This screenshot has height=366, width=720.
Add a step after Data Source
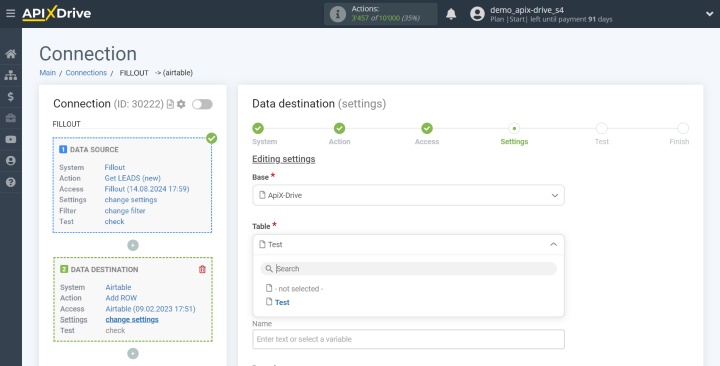(133, 245)
